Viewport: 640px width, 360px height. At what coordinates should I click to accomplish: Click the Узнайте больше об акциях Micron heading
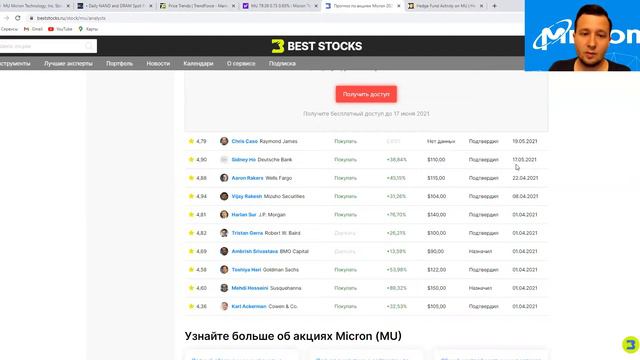(x=293, y=336)
